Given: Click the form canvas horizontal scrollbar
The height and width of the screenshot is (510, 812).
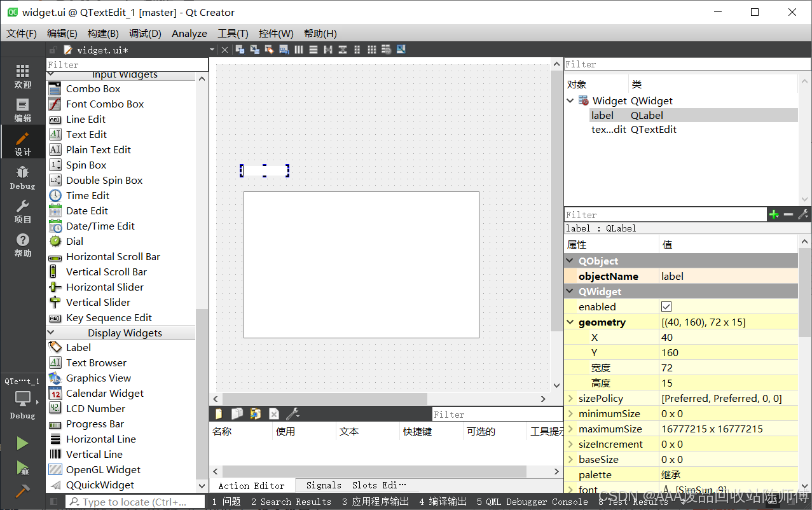Looking at the screenshot, I should (x=324, y=399).
